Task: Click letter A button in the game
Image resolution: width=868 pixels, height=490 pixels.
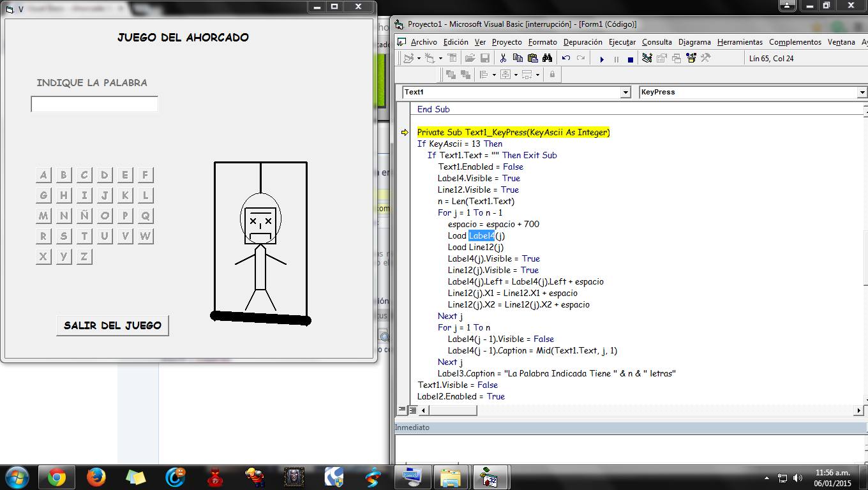Action: tap(43, 175)
